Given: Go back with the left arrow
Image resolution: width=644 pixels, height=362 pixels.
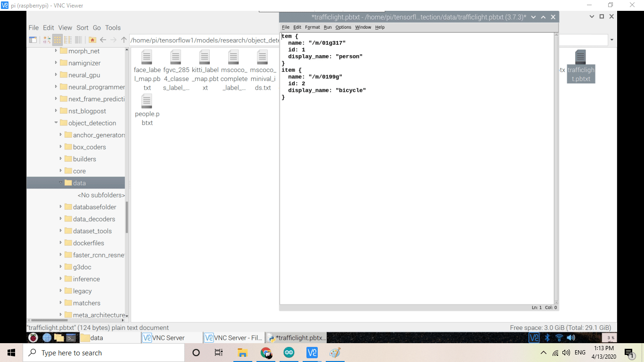Looking at the screenshot, I should coord(103,40).
